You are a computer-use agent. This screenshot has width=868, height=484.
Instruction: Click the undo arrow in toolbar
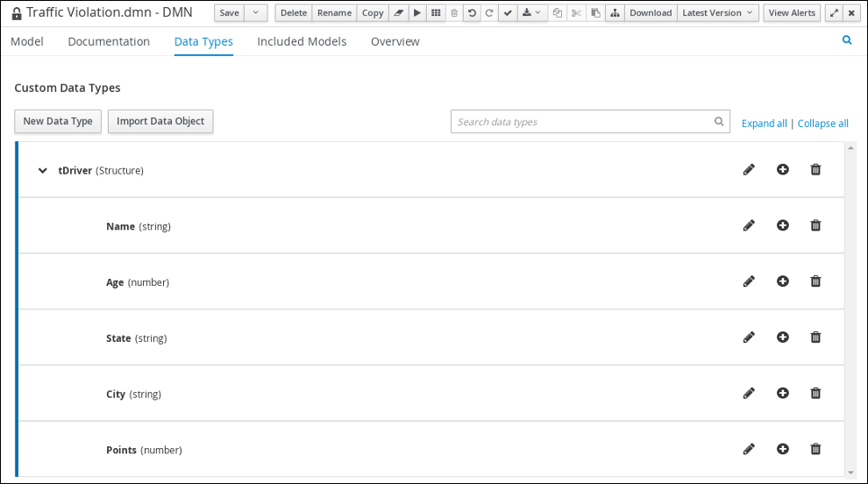(472, 13)
